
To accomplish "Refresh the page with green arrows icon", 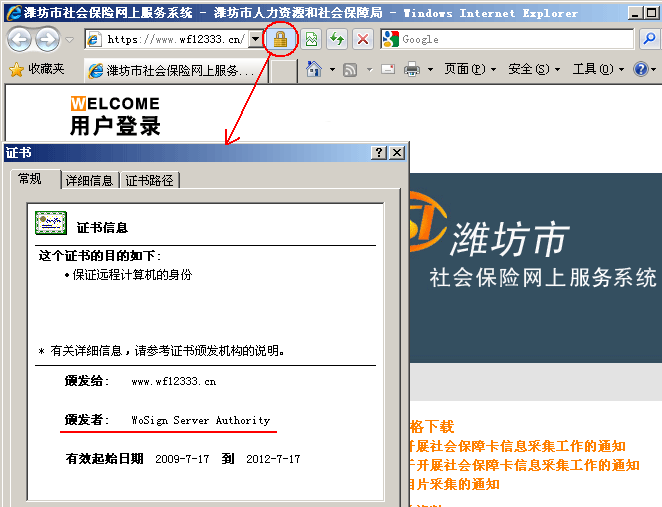I will coord(337,39).
